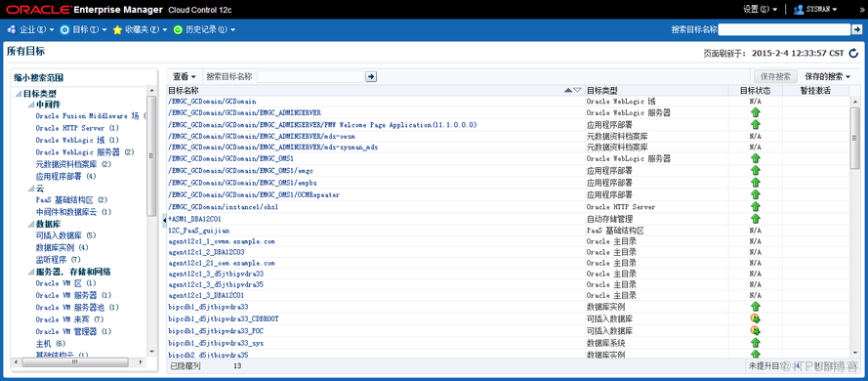Image resolution: width=868 pixels, height=381 pixels.
Task: Filter by 元数据资料档案库 (2)
Action: click(73, 164)
